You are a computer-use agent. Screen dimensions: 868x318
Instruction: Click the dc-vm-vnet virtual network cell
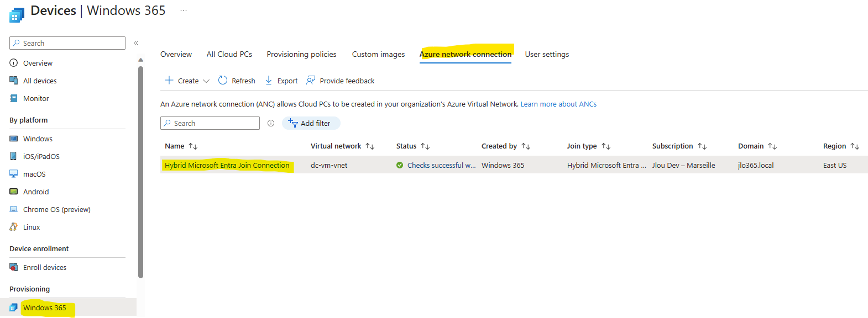click(x=329, y=165)
